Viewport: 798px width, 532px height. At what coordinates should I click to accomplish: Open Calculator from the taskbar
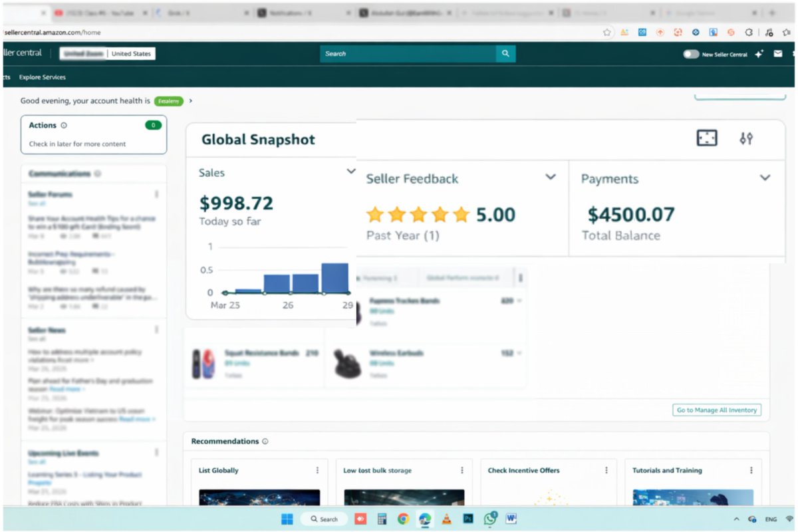tap(382, 519)
